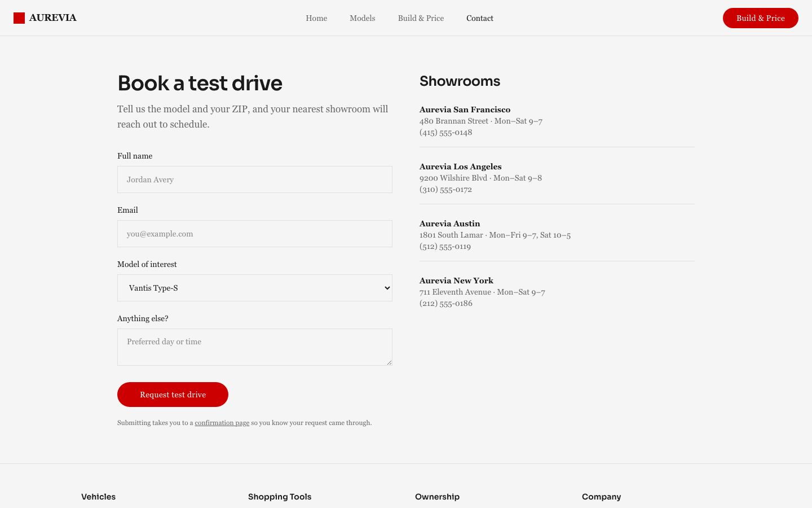Click the 1801 South Lamar address line
The image size is (812, 508).
click(495, 235)
